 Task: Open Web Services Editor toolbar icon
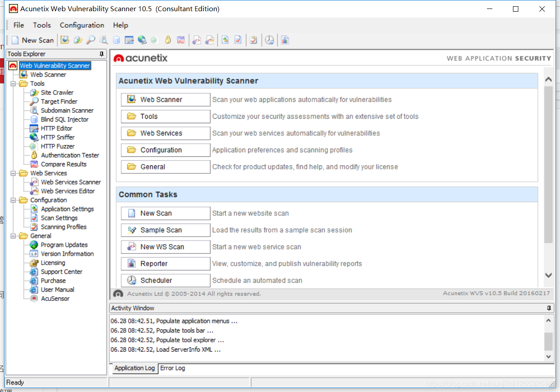(209, 40)
